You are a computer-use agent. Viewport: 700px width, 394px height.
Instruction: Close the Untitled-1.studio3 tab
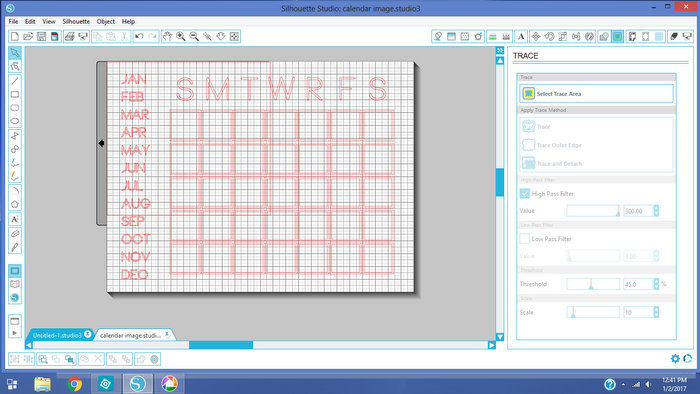click(88, 334)
